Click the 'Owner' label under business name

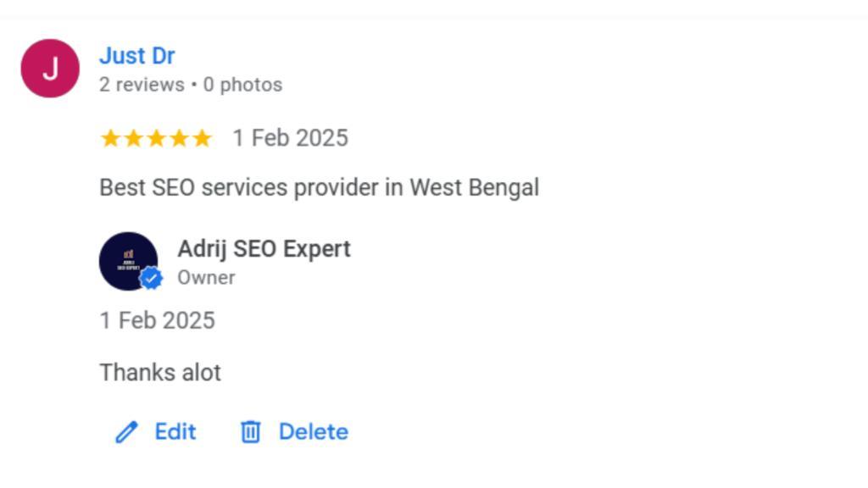(206, 278)
